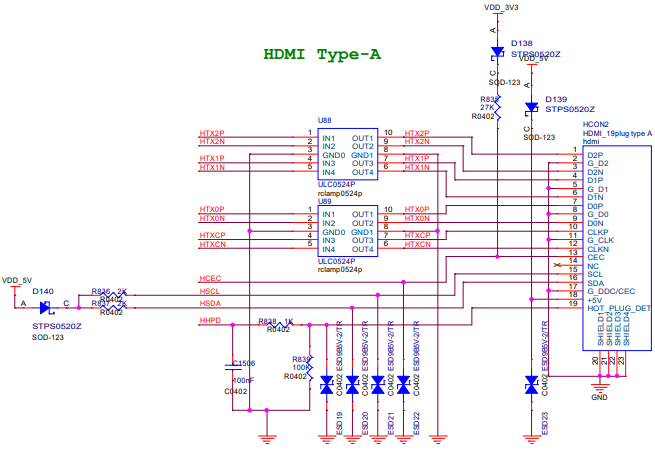The height and width of the screenshot is (450, 655).
Task: Click the D2P pin name on HCON2
Action: pos(595,155)
